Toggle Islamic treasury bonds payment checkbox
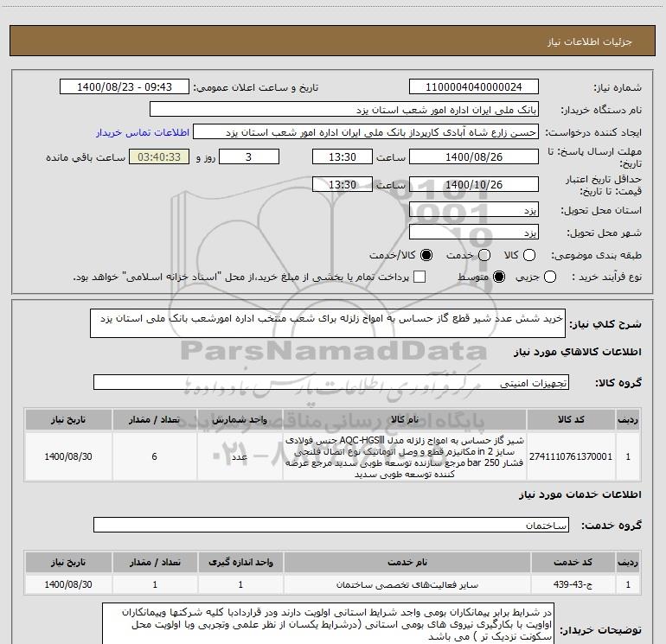Viewport: 666px width, 644px height. pos(419,277)
